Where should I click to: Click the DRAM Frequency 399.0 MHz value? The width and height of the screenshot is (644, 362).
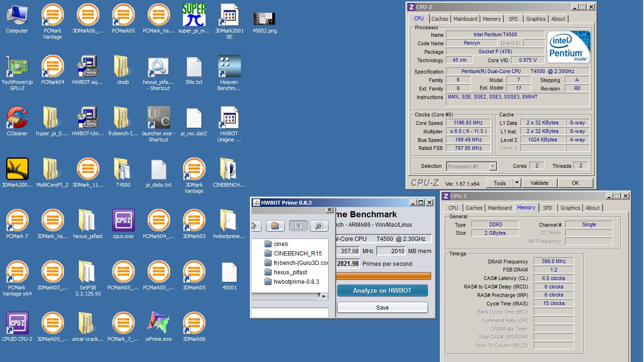point(553,261)
